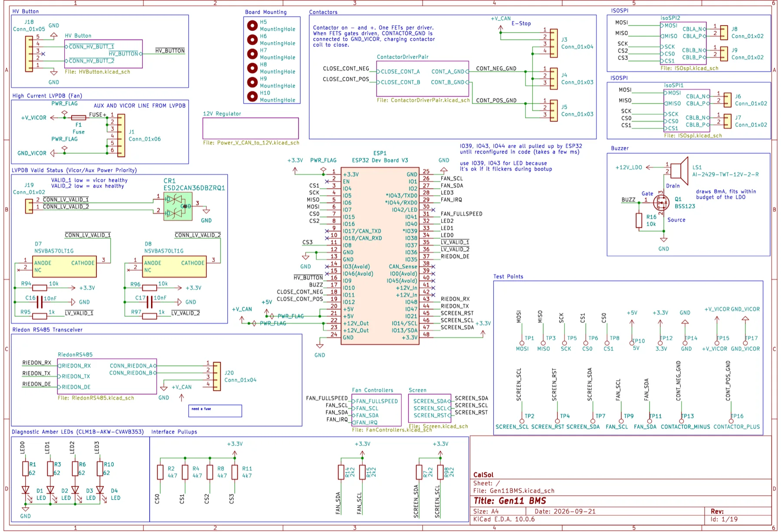The height and width of the screenshot is (532, 781).
Task: Click the CONT_NEG_GND net label
Action: (x=496, y=69)
